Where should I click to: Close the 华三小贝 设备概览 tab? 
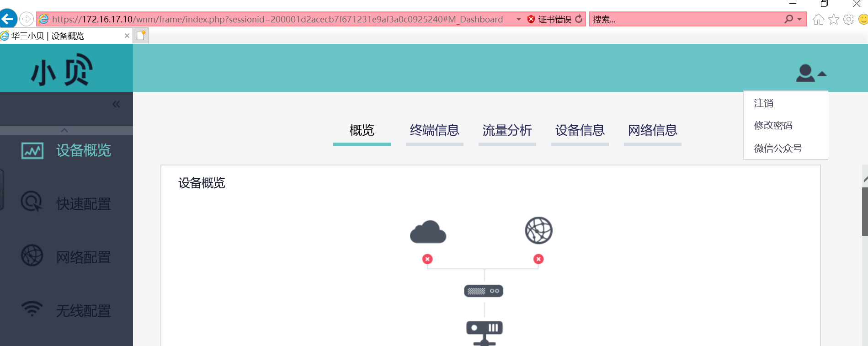127,36
